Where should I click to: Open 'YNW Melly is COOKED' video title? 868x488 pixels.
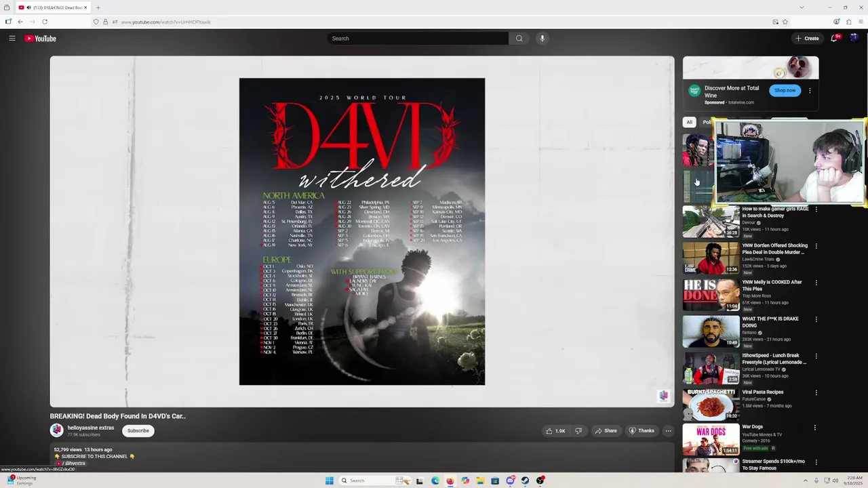(772, 285)
